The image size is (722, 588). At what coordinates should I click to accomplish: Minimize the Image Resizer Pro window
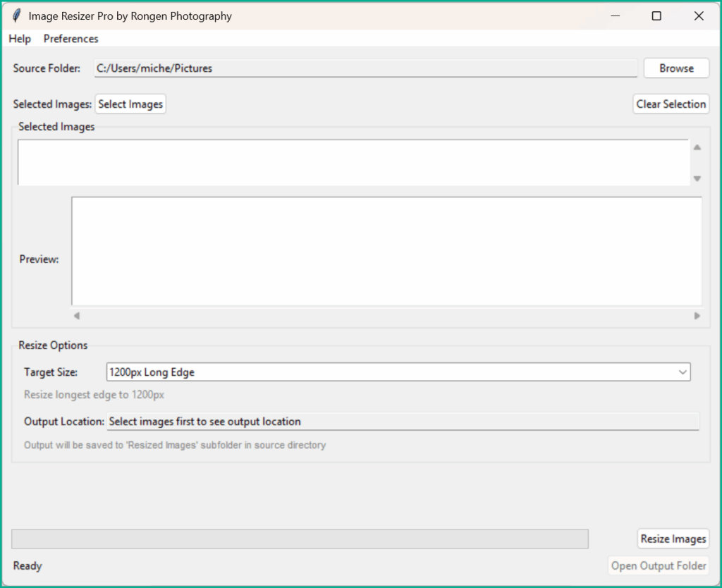[614, 16]
